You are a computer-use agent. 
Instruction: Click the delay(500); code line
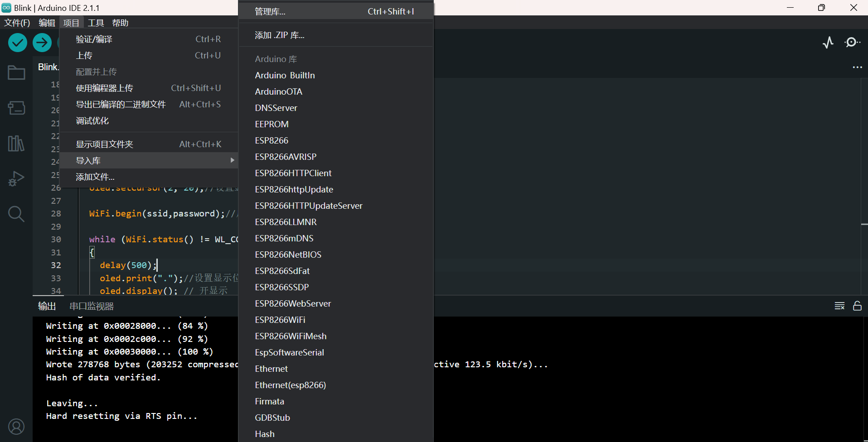pos(128,265)
